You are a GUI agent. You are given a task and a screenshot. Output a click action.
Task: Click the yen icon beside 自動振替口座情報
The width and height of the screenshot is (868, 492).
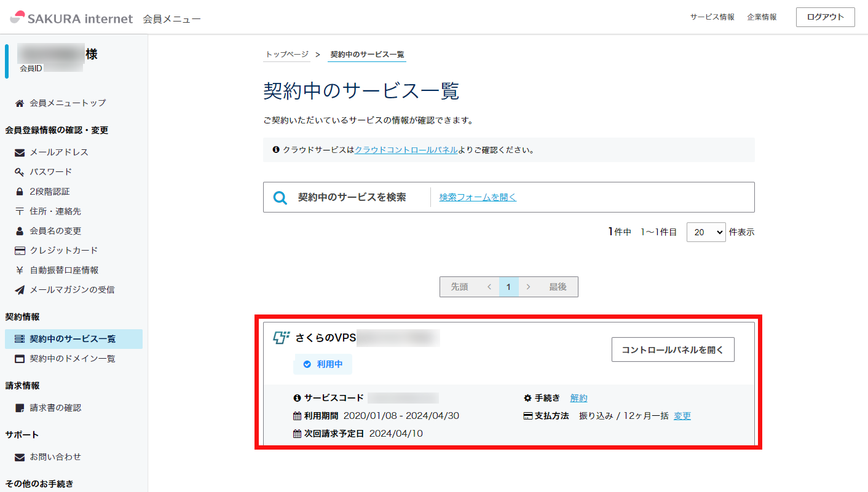[x=20, y=270]
